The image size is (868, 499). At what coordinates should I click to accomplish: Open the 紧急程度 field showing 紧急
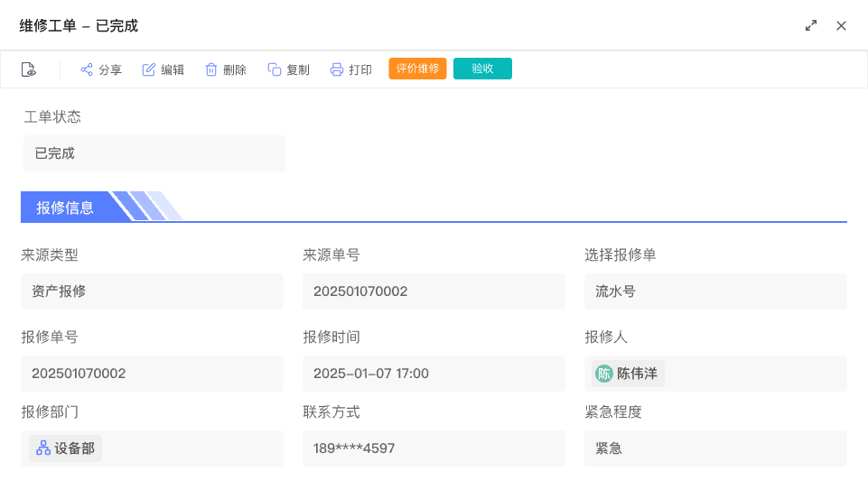(x=715, y=448)
